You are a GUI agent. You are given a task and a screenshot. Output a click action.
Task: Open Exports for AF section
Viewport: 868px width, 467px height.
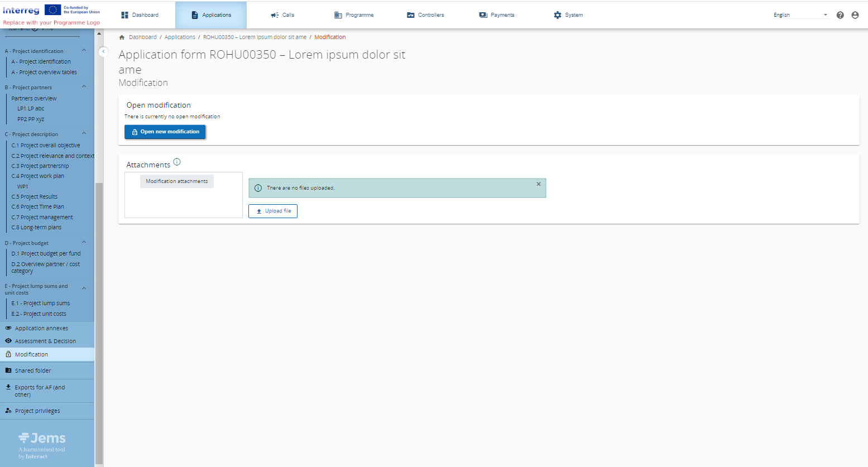coord(39,391)
